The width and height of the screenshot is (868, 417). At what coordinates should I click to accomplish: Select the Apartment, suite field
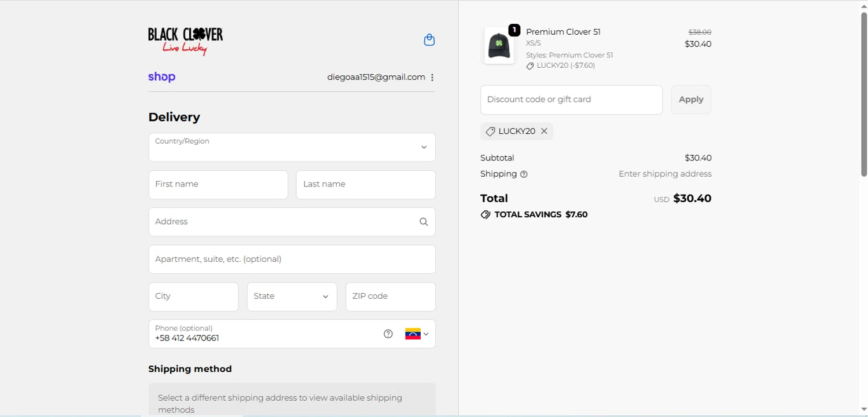(x=292, y=259)
